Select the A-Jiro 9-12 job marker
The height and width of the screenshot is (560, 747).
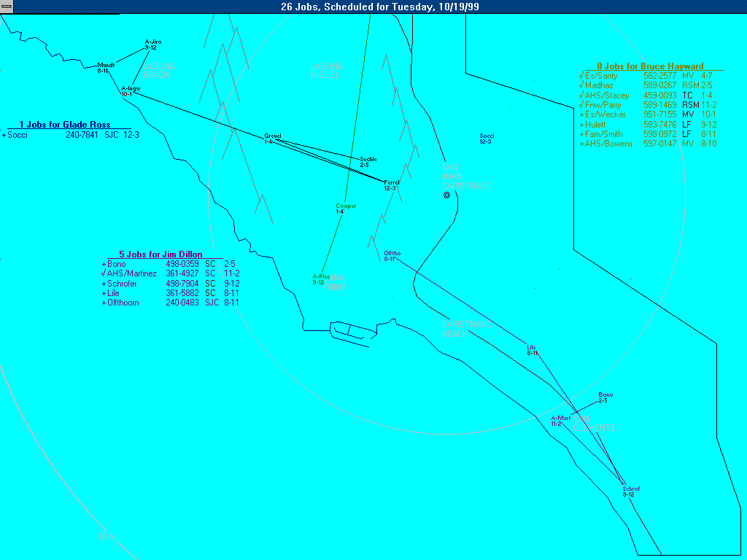[152, 44]
